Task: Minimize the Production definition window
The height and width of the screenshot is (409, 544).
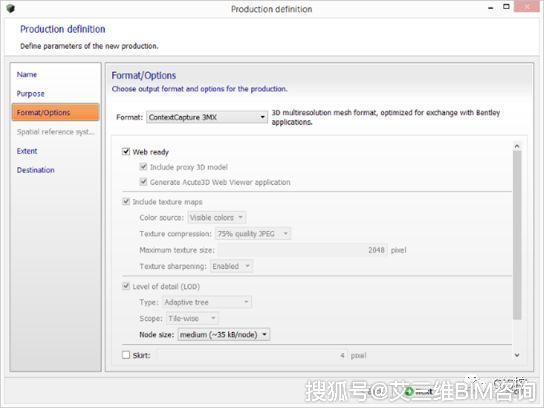Action: 491,8
